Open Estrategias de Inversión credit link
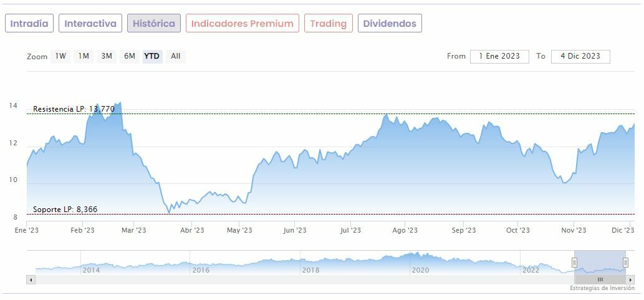 click(602, 288)
